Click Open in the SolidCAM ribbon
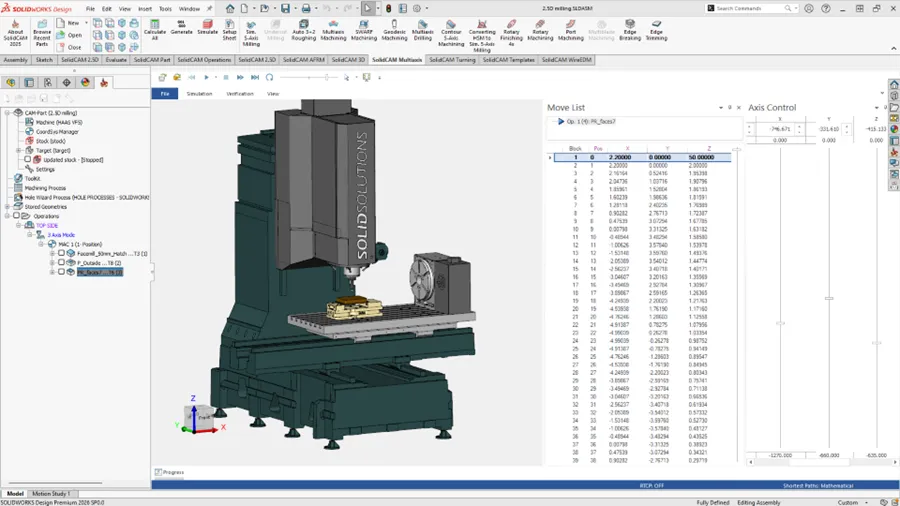The image size is (900, 506). coord(69,35)
